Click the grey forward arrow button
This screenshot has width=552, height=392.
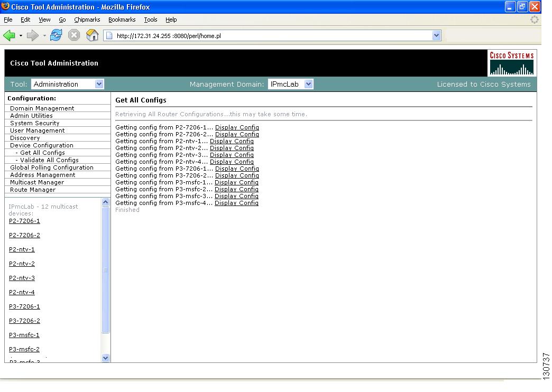(x=33, y=35)
